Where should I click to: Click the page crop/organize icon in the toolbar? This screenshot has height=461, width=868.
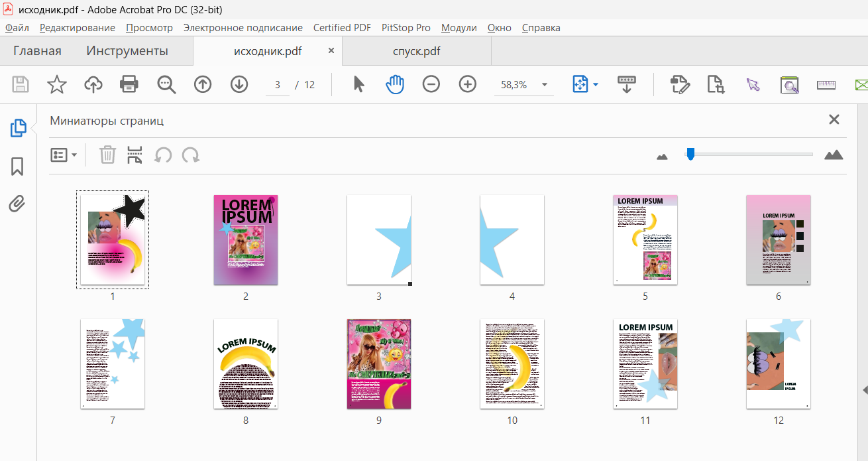716,84
